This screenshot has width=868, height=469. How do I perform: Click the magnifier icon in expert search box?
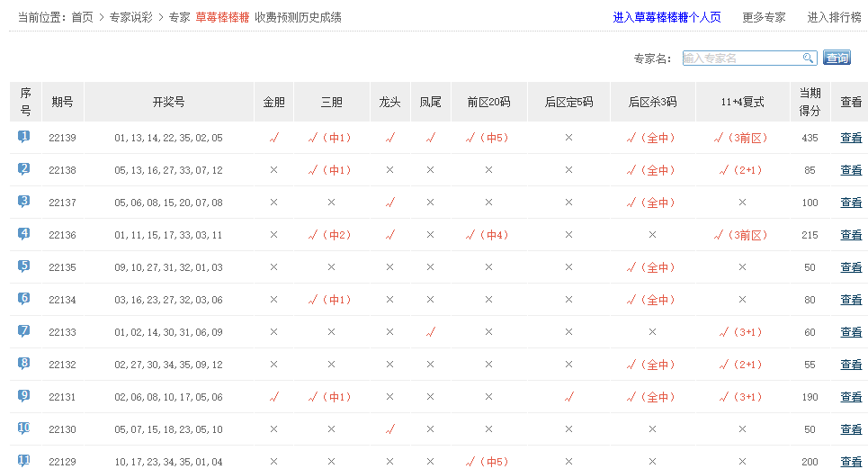point(808,59)
